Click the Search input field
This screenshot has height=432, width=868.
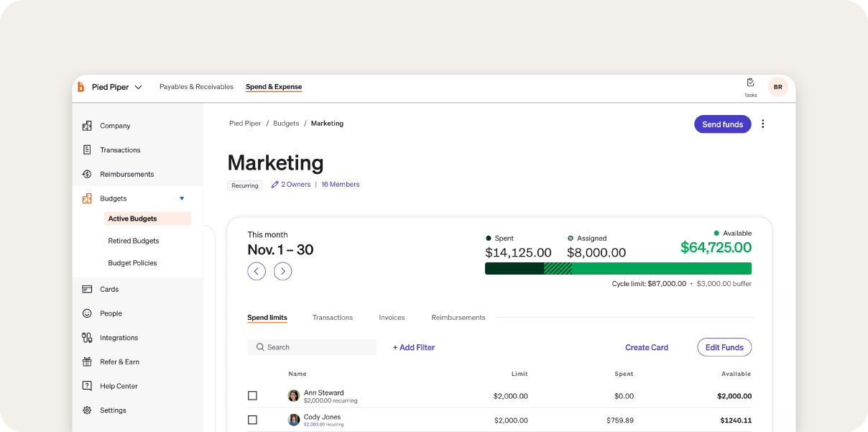(x=312, y=347)
